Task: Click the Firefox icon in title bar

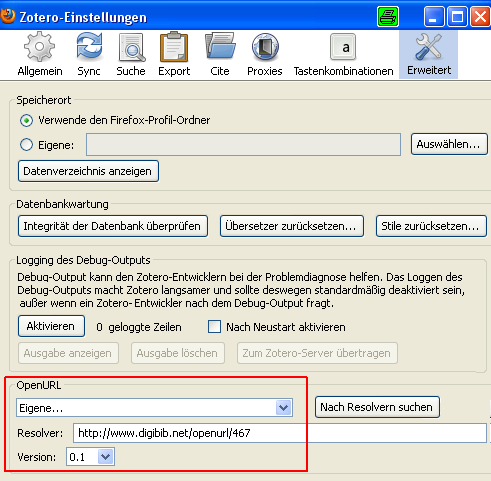Action: [7, 16]
